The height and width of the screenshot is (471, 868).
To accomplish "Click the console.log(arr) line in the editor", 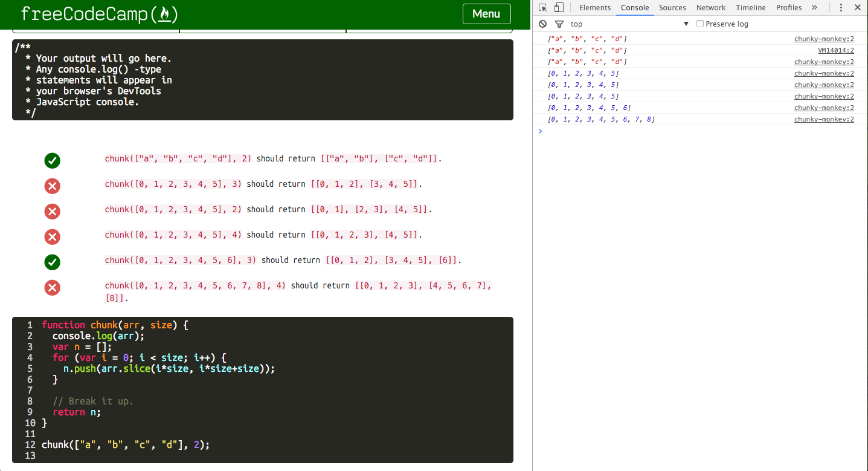I will [98, 336].
